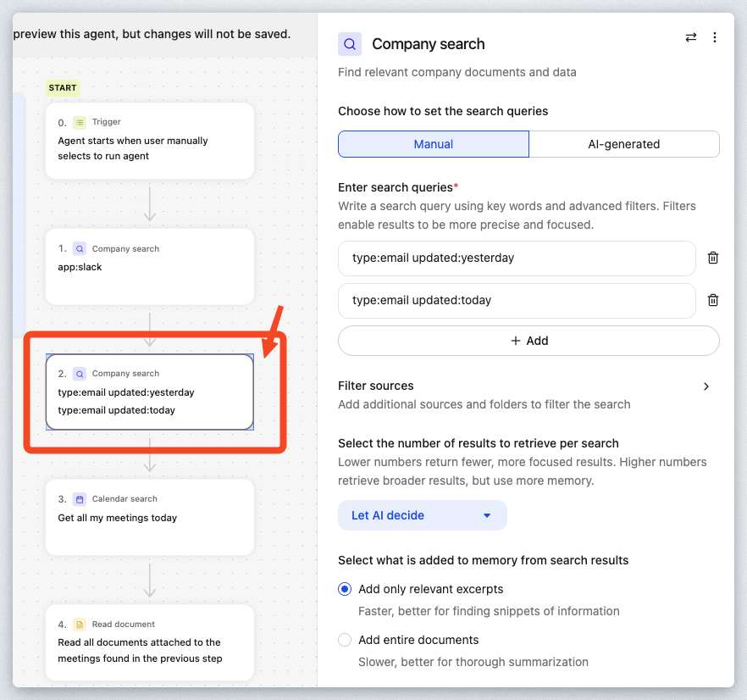Edit the 'type:email updated:yesterday' query field
The width and height of the screenshot is (747, 700).
517,258
